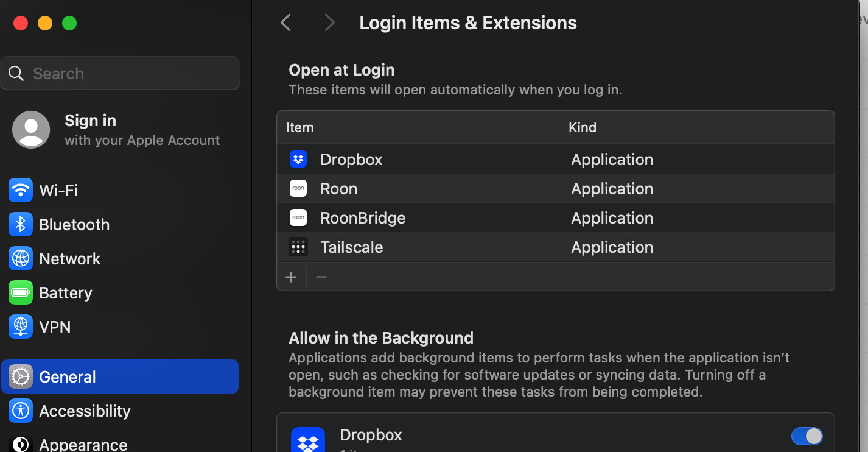
Task: Click the Item column header
Action: coord(299,127)
